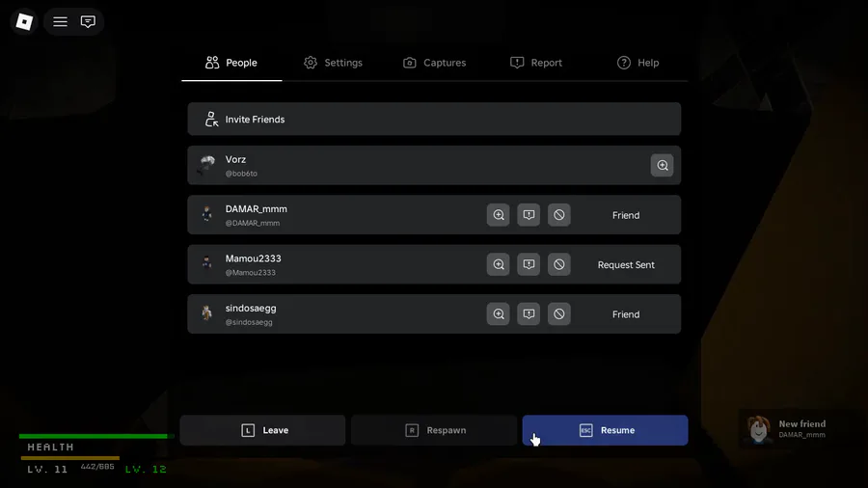Click the Friend status for DAMAR_mmm

pyautogui.click(x=626, y=215)
